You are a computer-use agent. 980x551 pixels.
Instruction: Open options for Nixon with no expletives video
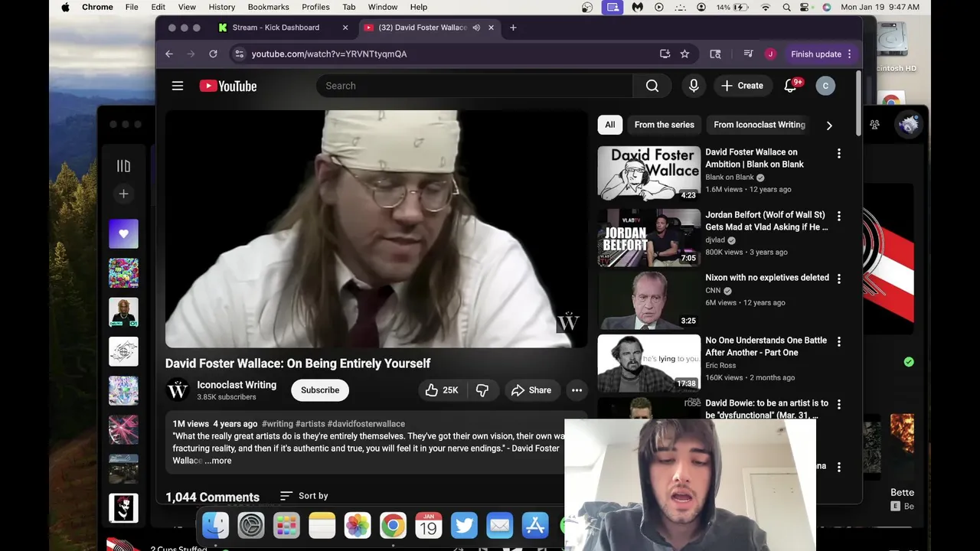[839, 279]
